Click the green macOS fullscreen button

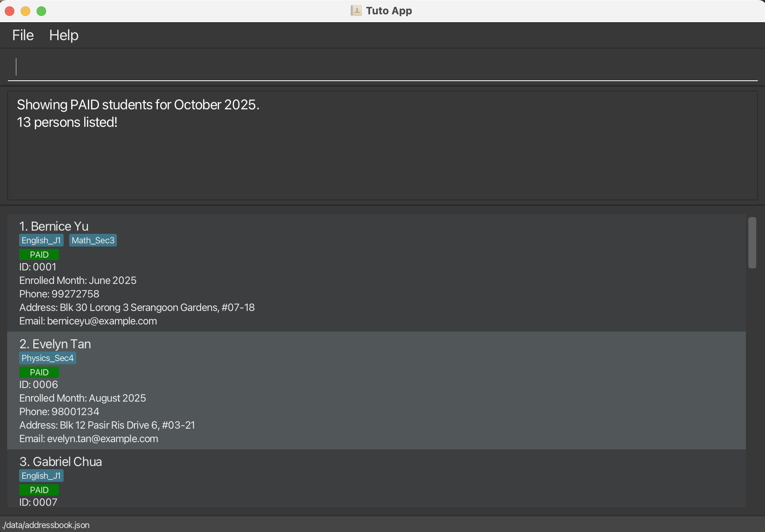[41, 11]
